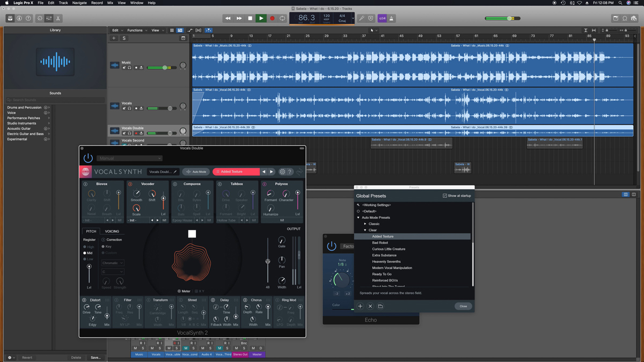Viewport: 644px width, 362px height.
Task: Switch to the PITCH tab
Action: (91, 231)
